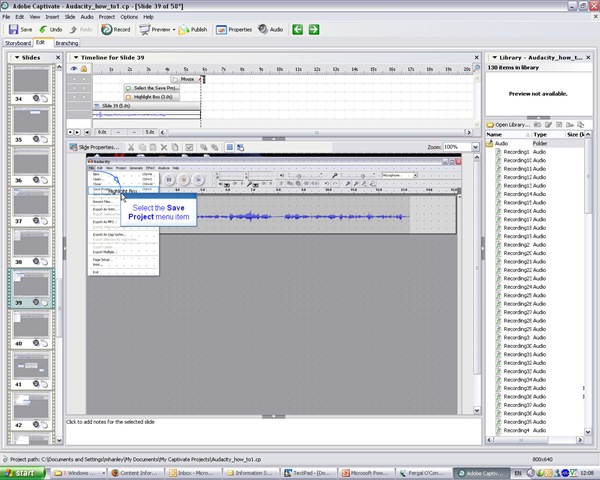Open the Zoom percentage dropdown
The image size is (600, 480).
coord(475,147)
